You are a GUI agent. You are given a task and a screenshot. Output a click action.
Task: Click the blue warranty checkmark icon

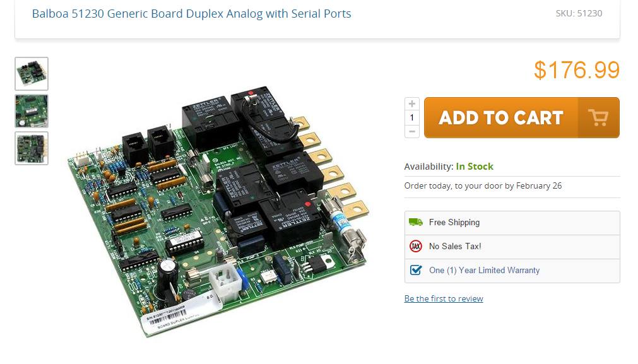(x=415, y=270)
